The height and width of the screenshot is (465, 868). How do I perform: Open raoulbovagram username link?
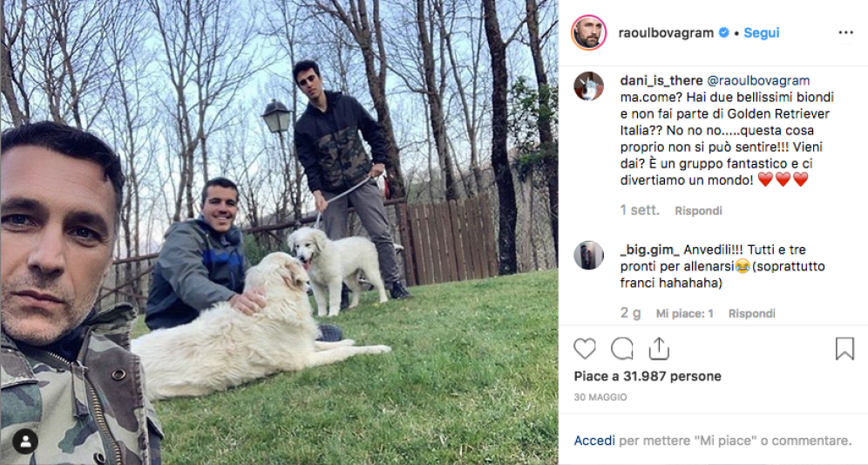[666, 32]
